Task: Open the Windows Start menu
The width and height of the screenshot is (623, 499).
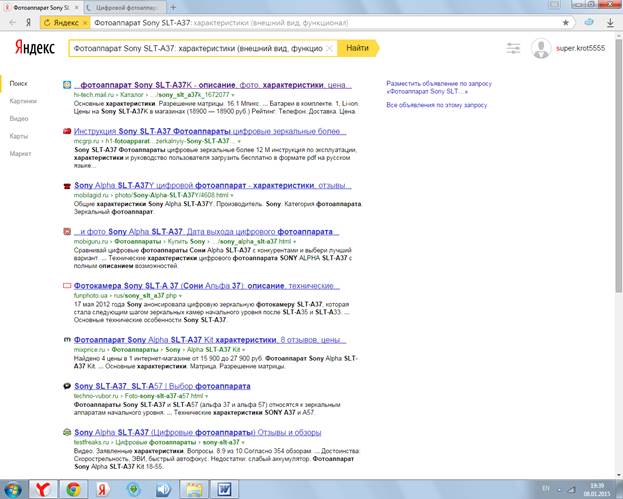Action: 12,489
